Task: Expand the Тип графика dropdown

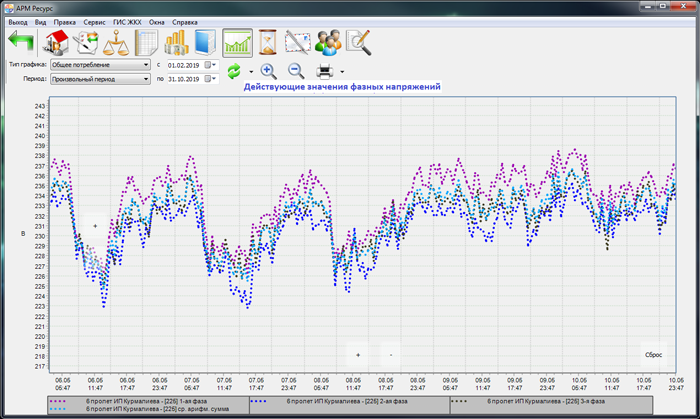Action: 145,65
